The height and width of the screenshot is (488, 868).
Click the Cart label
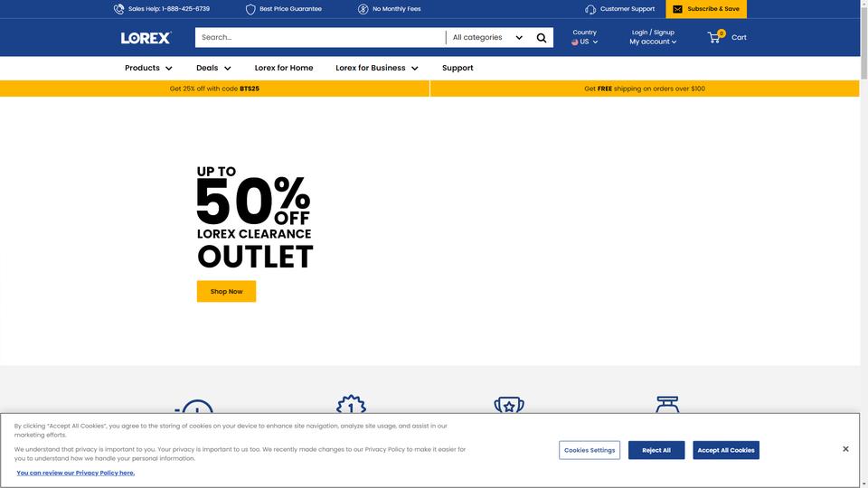(739, 38)
